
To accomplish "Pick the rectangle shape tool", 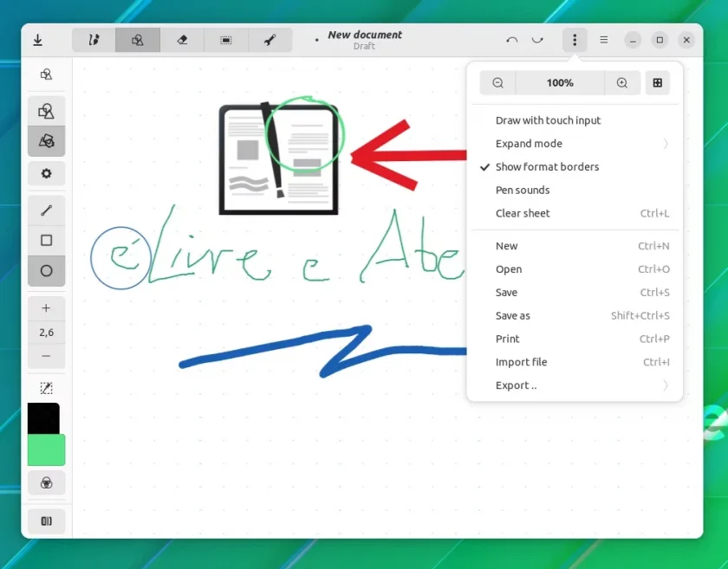I will [x=47, y=240].
